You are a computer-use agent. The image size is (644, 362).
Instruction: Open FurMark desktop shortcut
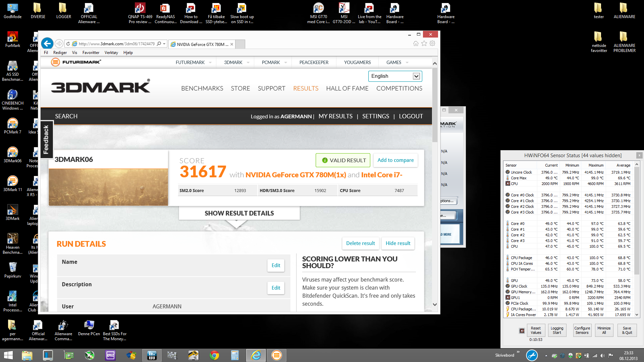(x=13, y=40)
